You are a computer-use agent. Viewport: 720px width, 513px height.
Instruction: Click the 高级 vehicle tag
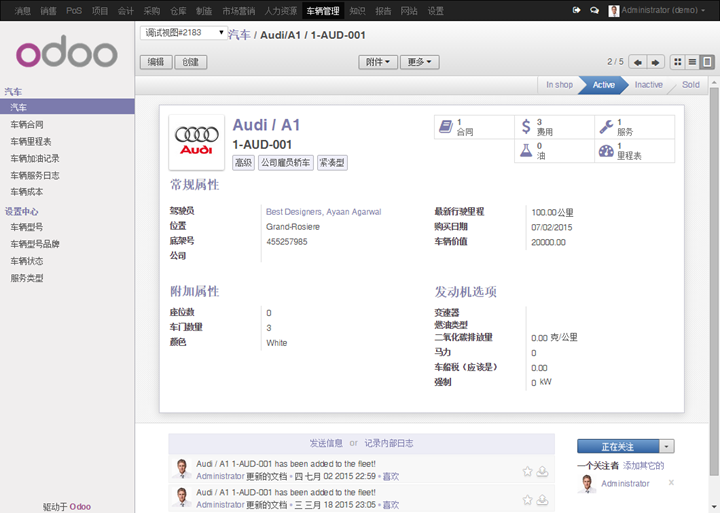(243, 163)
